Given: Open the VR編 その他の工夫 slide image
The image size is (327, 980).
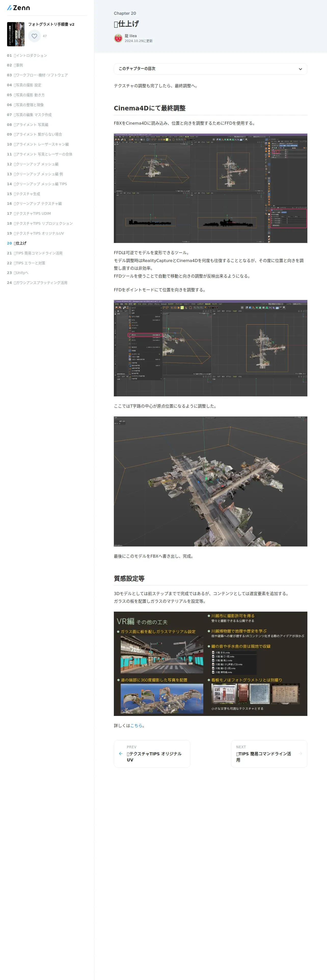Looking at the screenshot, I should [x=211, y=664].
